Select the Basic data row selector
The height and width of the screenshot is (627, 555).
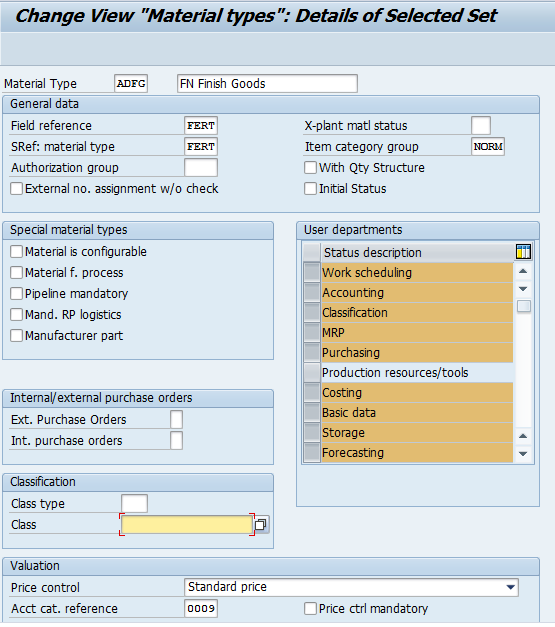click(x=312, y=413)
